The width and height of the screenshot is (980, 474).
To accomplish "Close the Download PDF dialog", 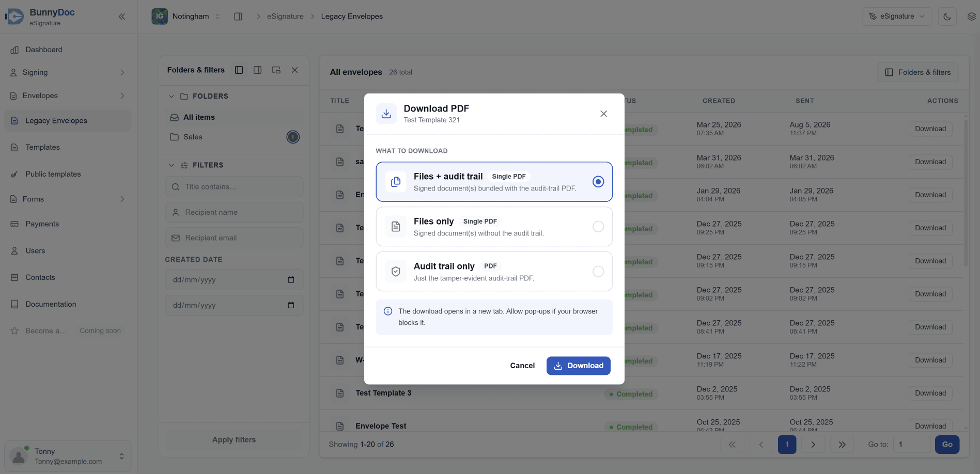I will click(603, 114).
